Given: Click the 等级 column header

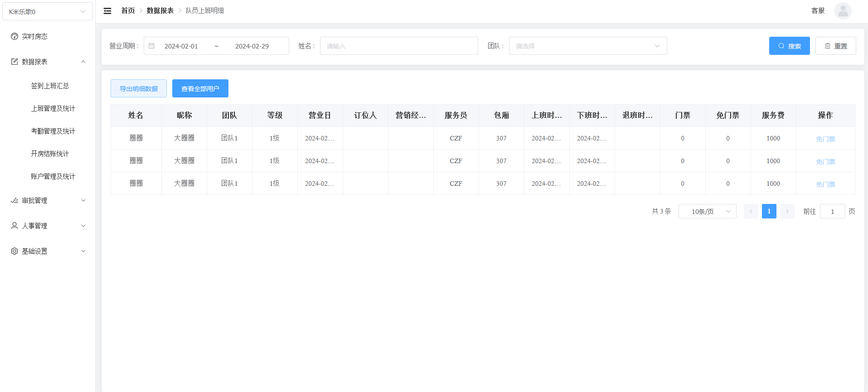Looking at the screenshot, I should (275, 116).
